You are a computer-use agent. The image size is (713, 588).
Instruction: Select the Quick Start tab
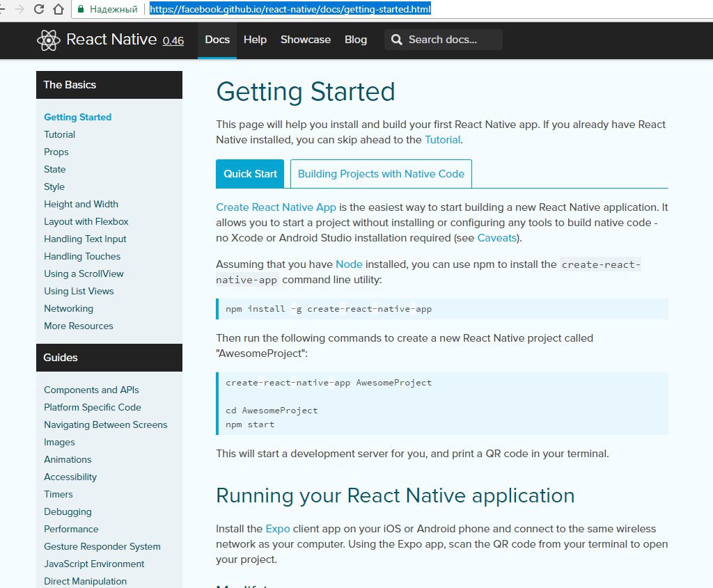coord(250,173)
